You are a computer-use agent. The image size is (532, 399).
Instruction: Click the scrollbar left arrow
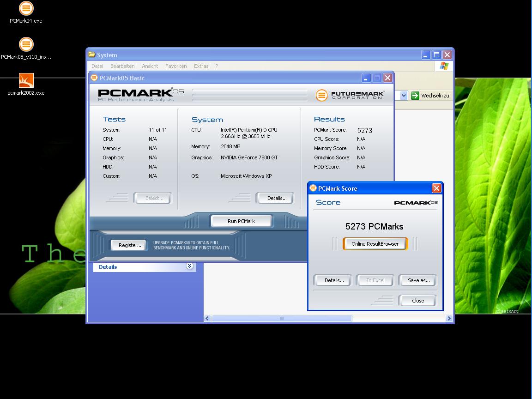(207, 318)
